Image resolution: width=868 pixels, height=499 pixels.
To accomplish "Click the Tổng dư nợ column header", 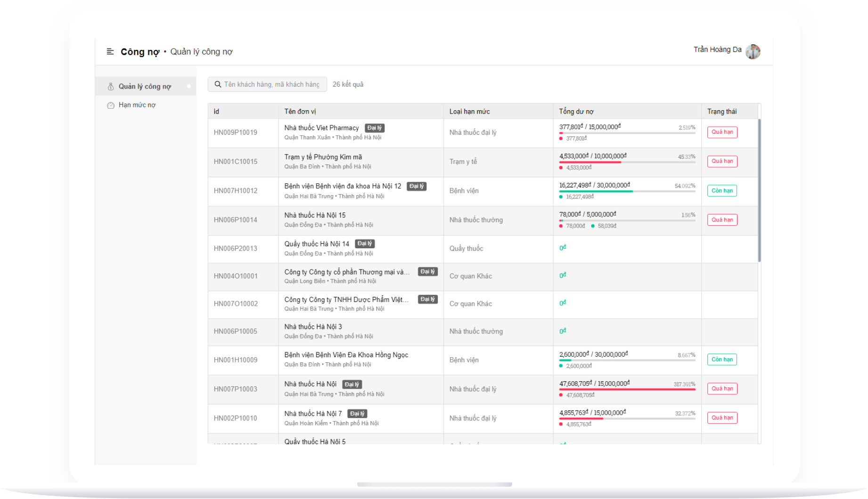I will pos(576,112).
